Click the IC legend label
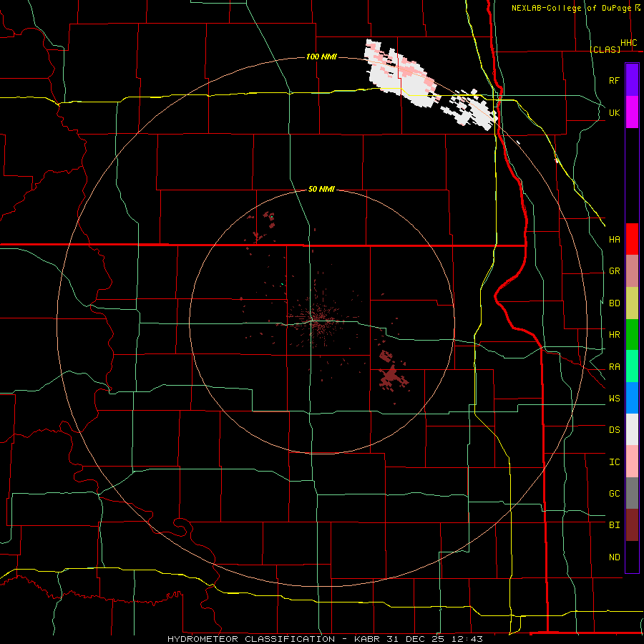The height and width of the screenshot is (644, 644). [x=614, y=462]
